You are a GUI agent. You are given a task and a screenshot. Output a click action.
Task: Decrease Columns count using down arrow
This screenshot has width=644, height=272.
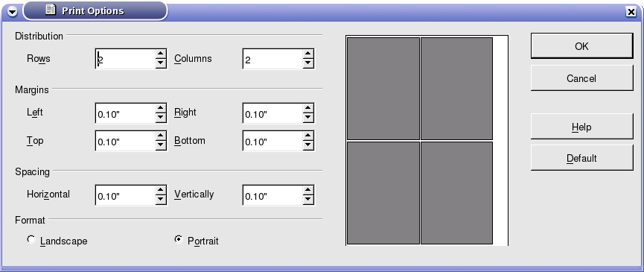(x=308, y=63)
